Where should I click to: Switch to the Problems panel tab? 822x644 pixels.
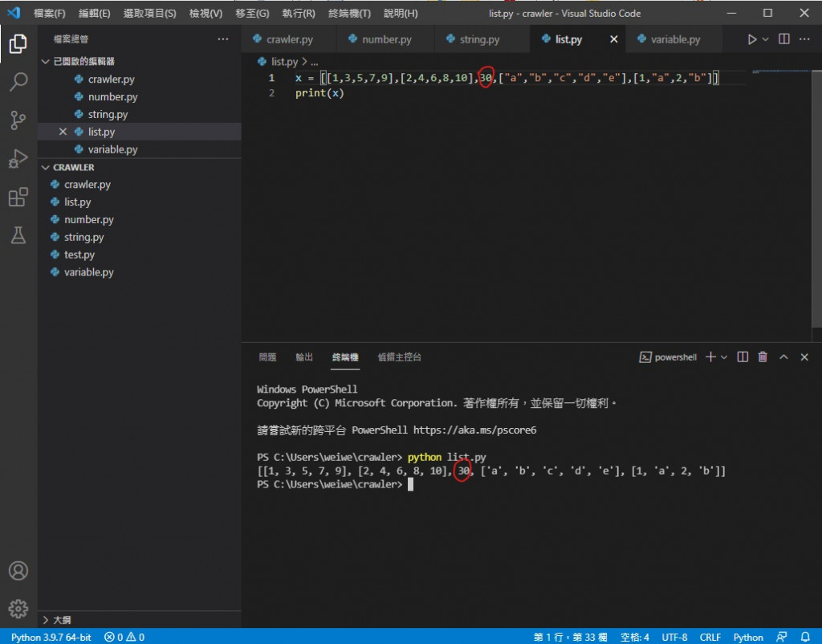click(267, 357)
